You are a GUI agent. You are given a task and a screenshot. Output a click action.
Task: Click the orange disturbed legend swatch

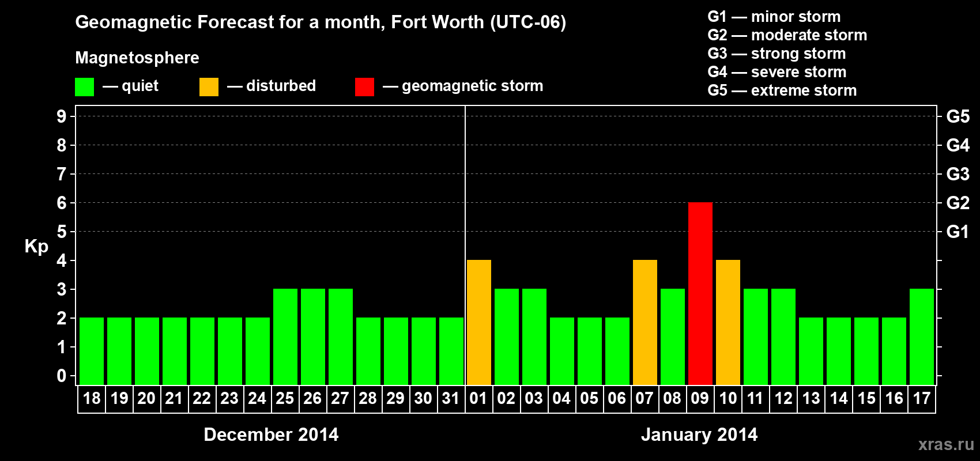click(x=209, y=87)
